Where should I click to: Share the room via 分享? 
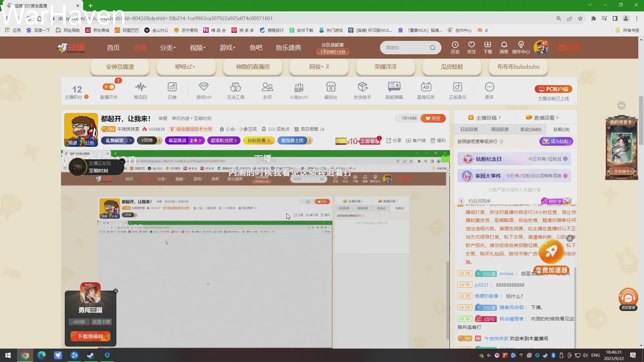[x=394, y=140]
